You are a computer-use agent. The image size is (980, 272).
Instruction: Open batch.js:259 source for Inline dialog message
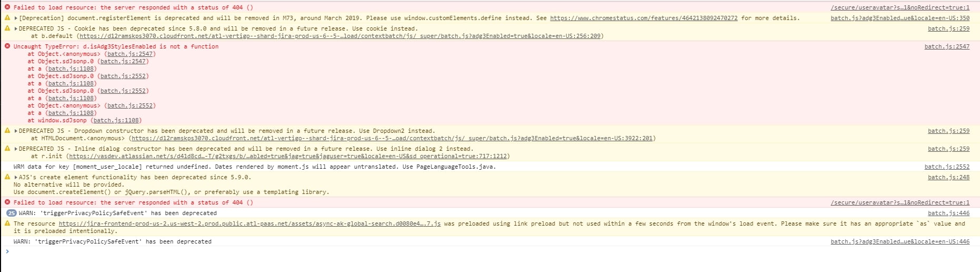(x=948, y=149)
